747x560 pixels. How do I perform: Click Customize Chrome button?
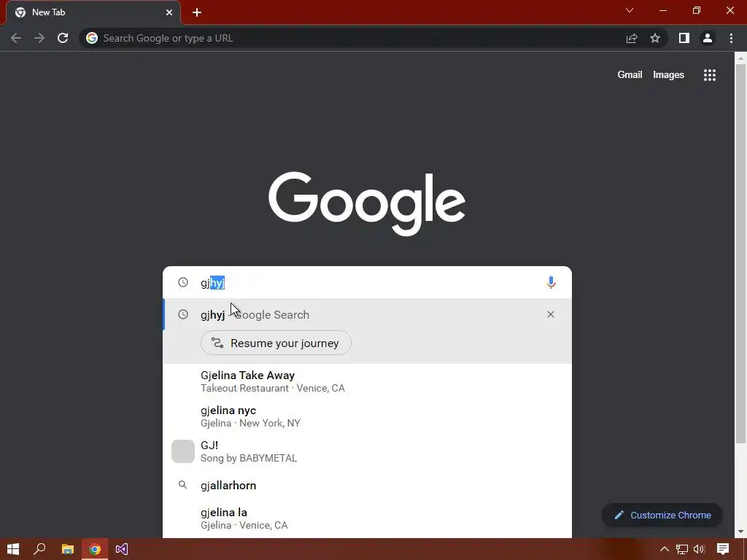pyautogui.click(x=662, y=515)
